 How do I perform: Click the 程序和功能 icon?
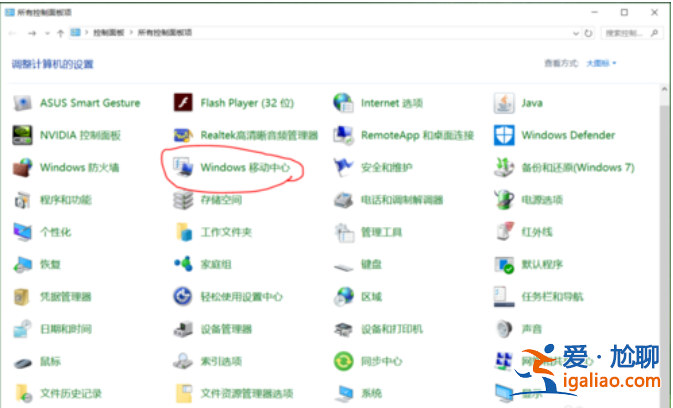[22, 200]
